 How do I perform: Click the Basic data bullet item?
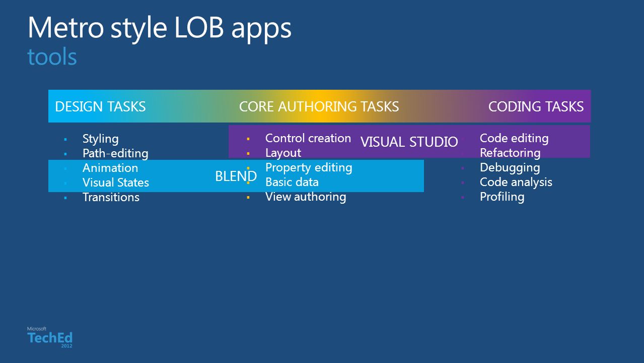click(292, 182)
